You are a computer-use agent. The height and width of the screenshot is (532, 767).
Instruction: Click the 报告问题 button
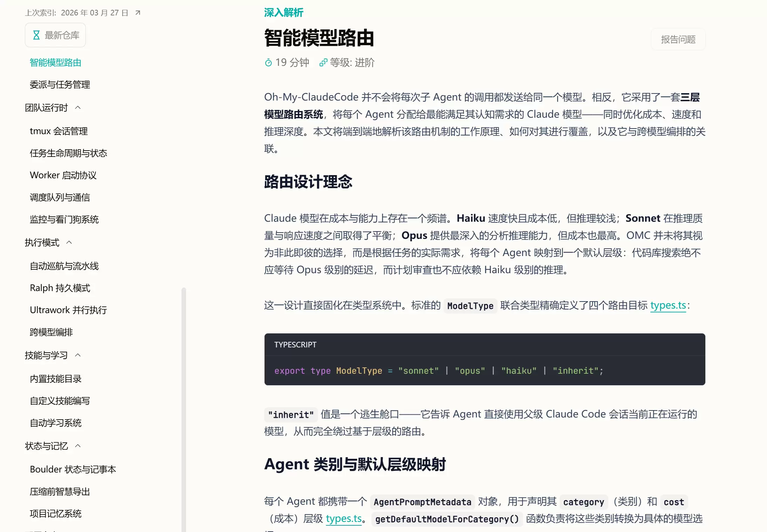coord(678,39)
